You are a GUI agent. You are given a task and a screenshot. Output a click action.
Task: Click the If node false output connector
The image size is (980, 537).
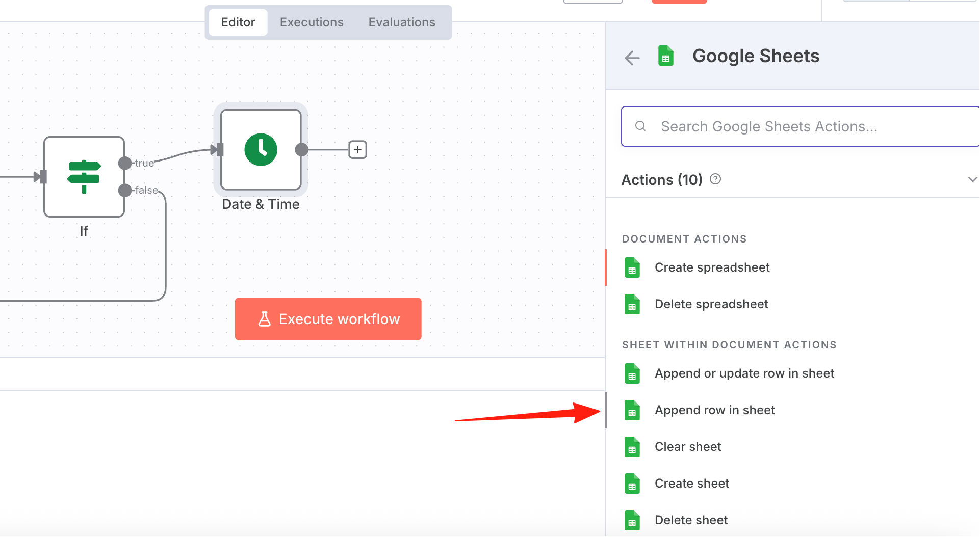[x=124, y=191]
